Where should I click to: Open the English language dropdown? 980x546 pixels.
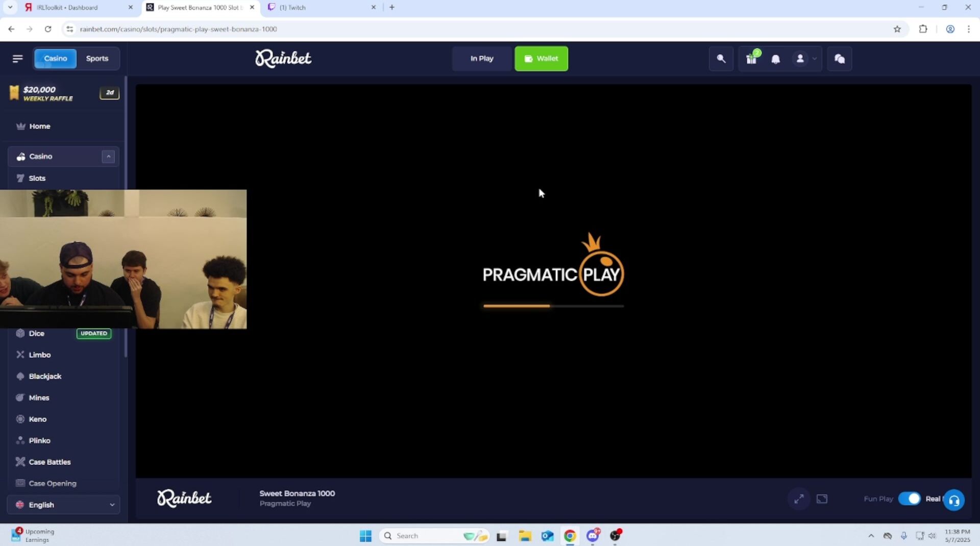(64, 505)
